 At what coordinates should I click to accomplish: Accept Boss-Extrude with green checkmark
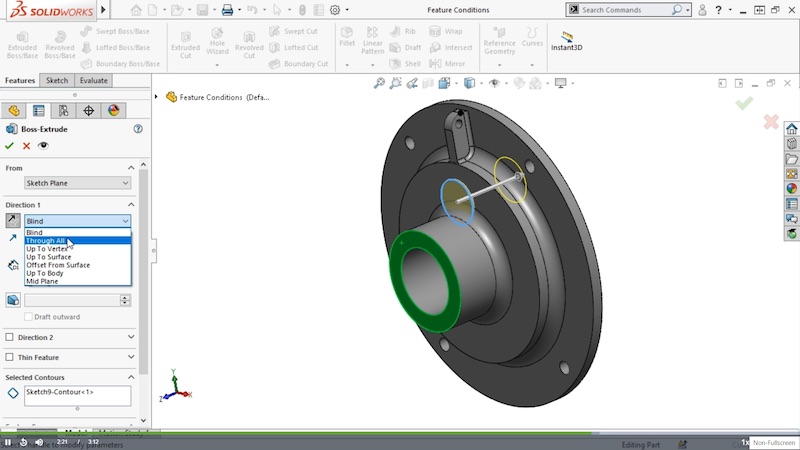(x=9, y=146)
